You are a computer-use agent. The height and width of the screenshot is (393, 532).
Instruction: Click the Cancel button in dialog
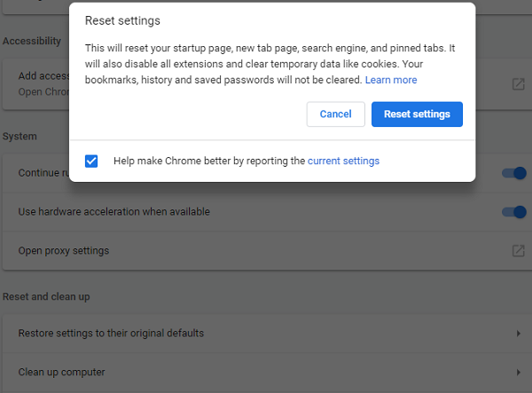335,114
